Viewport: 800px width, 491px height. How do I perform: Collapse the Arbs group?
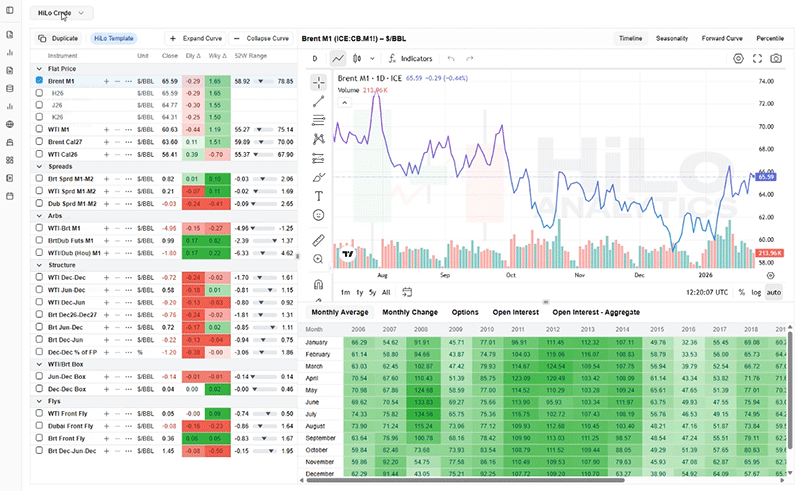[39, 216]
